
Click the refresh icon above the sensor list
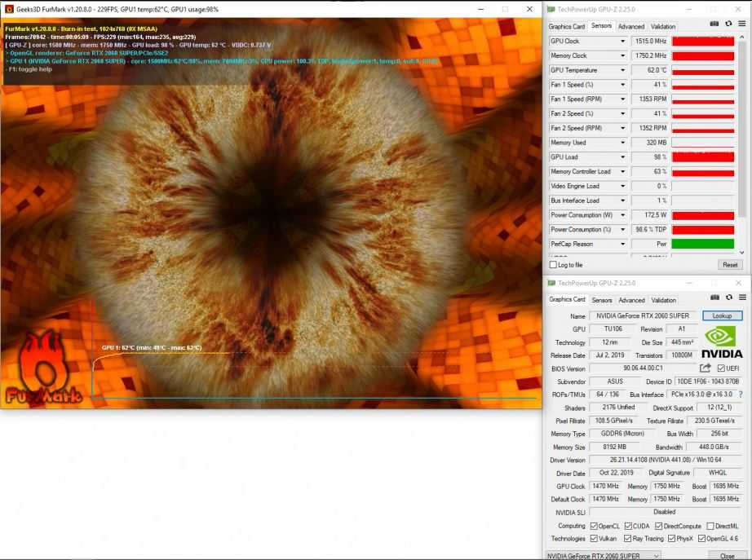pos(728,24)
